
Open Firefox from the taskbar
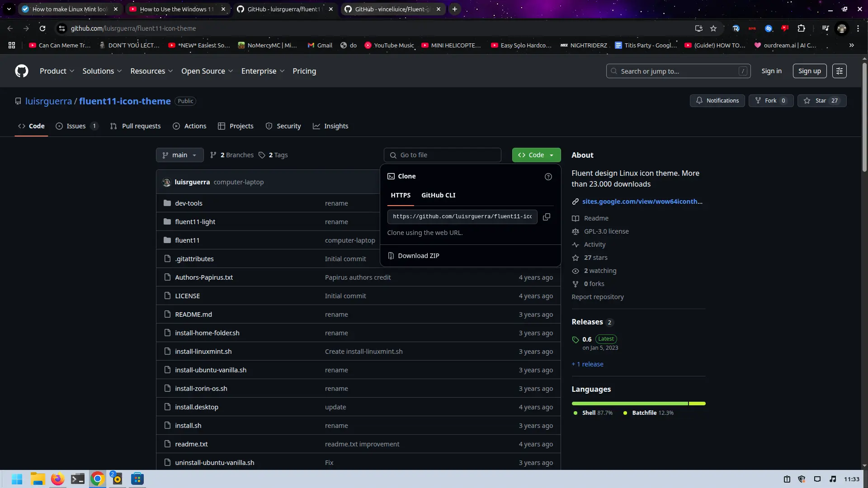click(57, 479)
